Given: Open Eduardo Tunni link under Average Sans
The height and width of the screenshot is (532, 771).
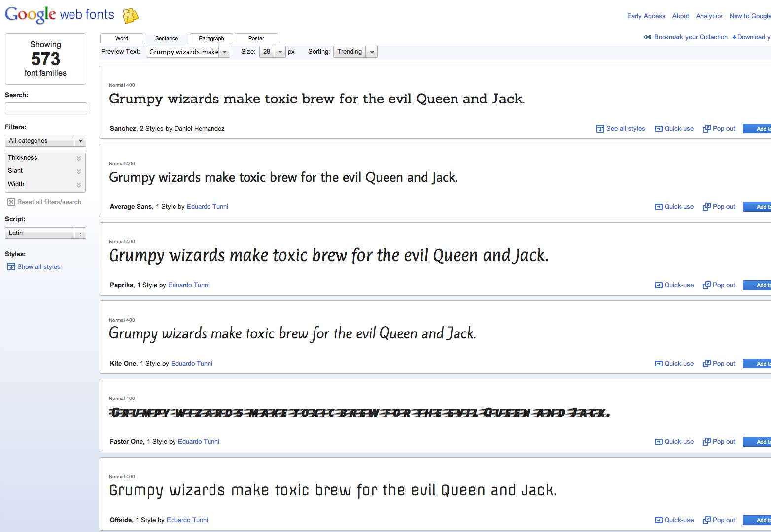Looking at the screenshot, I should (x=208, y=207).
